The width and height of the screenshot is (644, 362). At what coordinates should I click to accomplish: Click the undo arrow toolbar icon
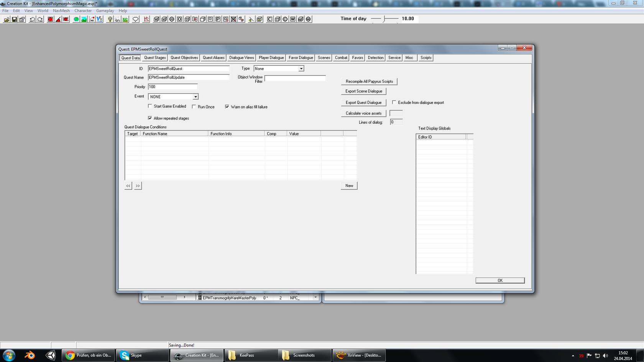[x=32, y=19]
